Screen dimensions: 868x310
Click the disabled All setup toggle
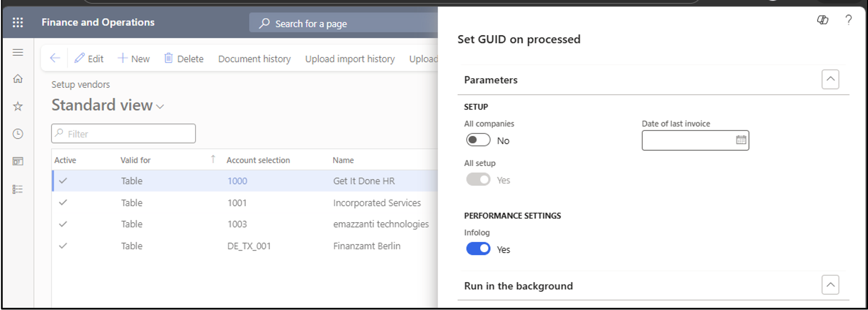(x=478, y=180)
